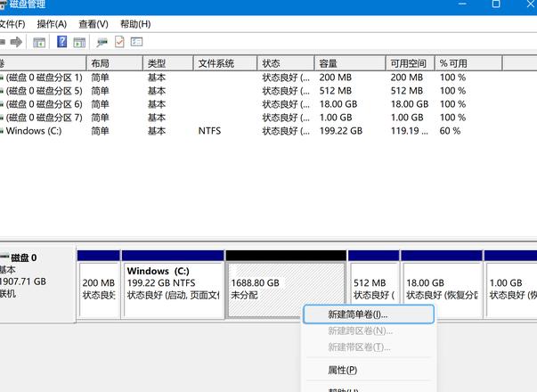Open the 文件(F) menu
The width and height of the screenshot is (537, 392).
[x=12, y=24]
